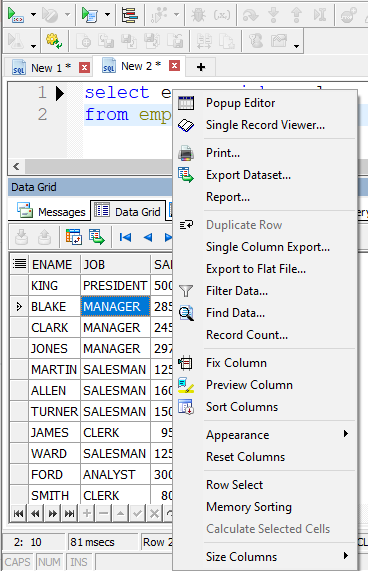The width and height of the screenshot is (368, 571).
Task: Choose Export to Flat File entry
Action: click(x=256, y=269)
